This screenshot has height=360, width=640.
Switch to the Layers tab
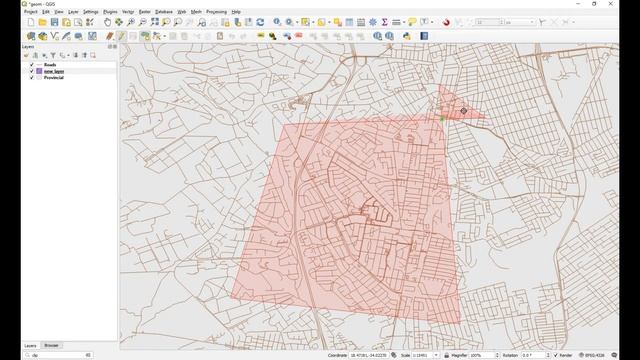pyautogui.click(x=30, y=345)
